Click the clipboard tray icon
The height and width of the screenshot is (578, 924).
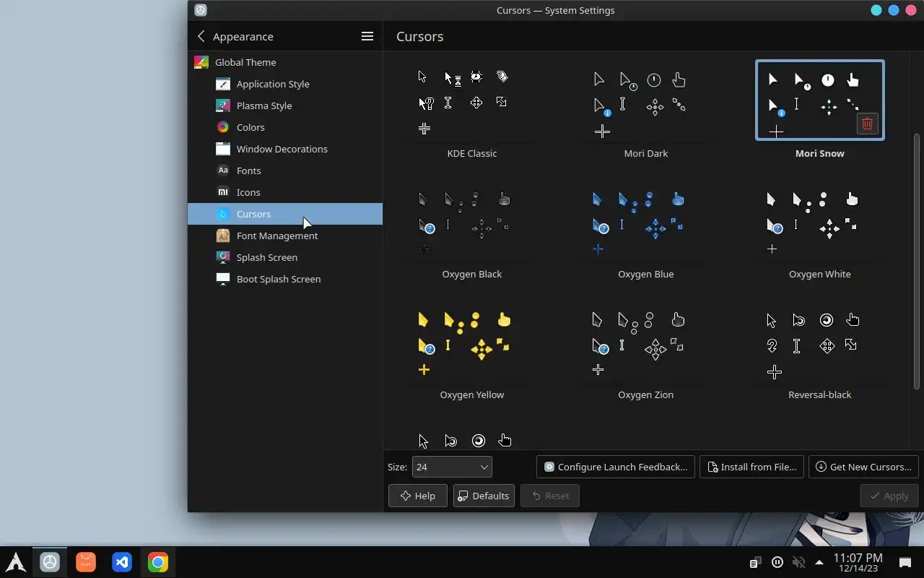(x=755, y=562)
